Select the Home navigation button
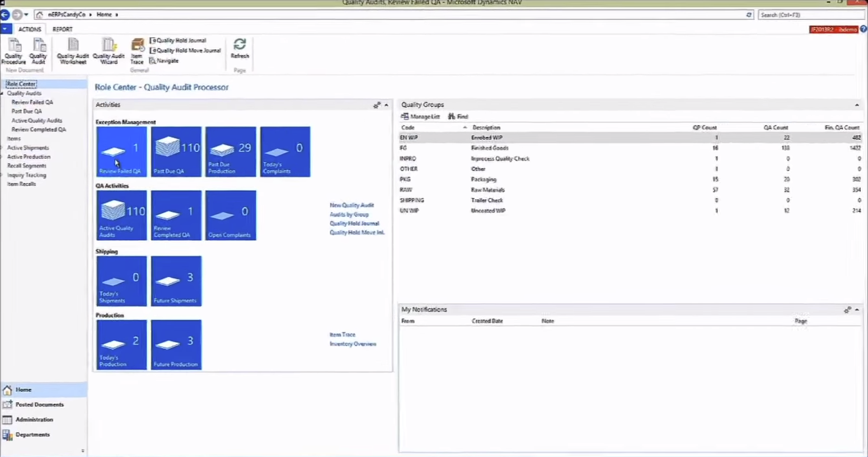This screenshot has height=457, width=868. coord(44,389)
